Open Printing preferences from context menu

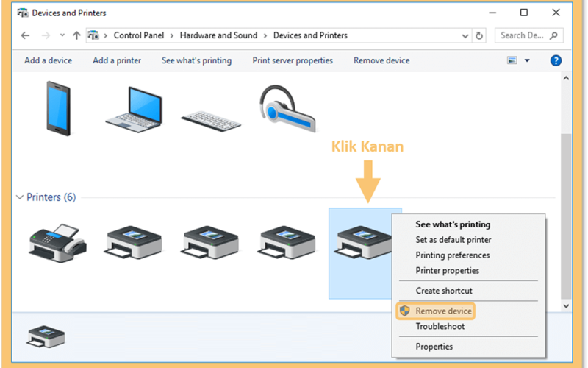click(x=452, y=255)
